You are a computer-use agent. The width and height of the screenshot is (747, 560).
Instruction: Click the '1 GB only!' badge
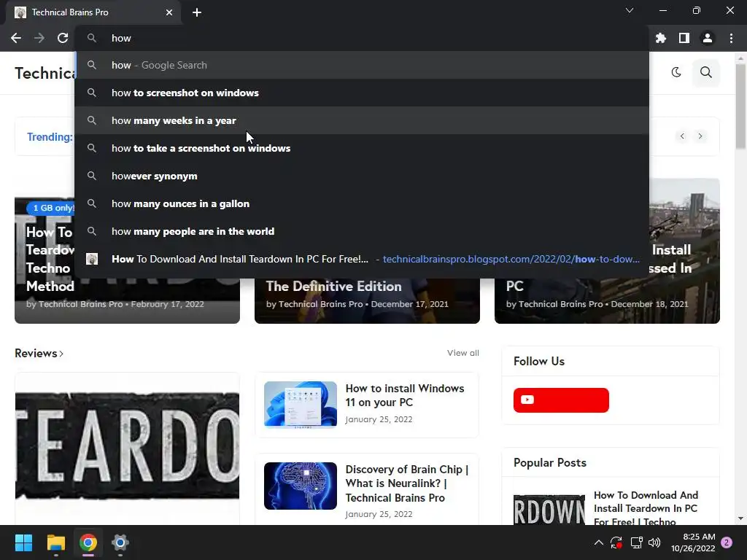pos(51,208)
